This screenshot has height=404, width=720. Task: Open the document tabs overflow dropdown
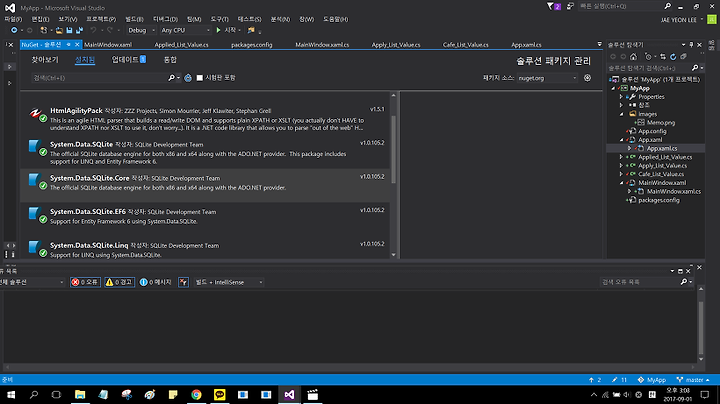[x=599, y=45]
